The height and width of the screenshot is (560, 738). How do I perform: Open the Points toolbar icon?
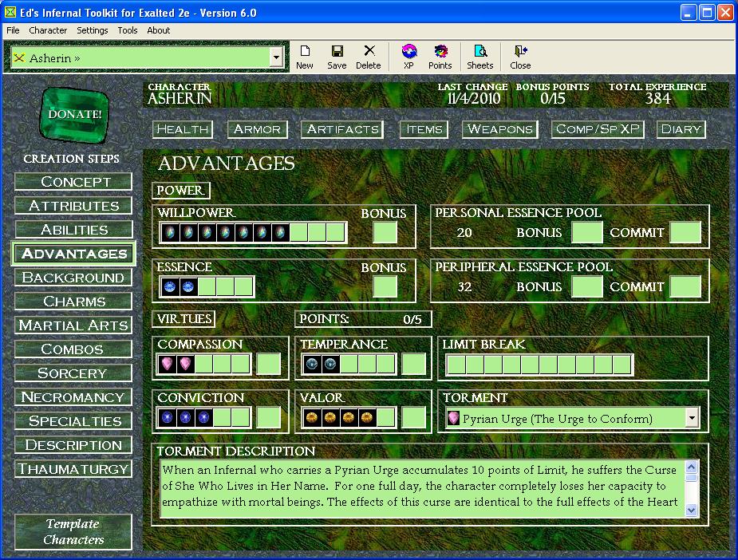(440, 57)
